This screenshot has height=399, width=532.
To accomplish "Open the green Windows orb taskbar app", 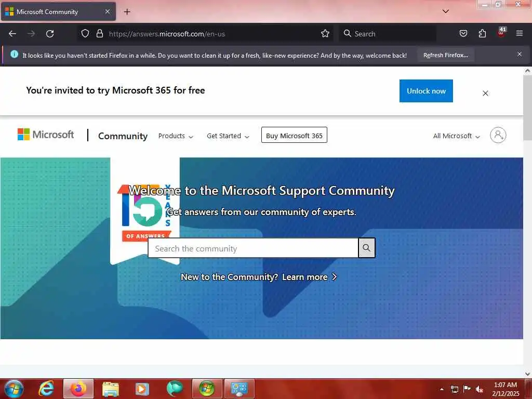I will coord(207,389).
